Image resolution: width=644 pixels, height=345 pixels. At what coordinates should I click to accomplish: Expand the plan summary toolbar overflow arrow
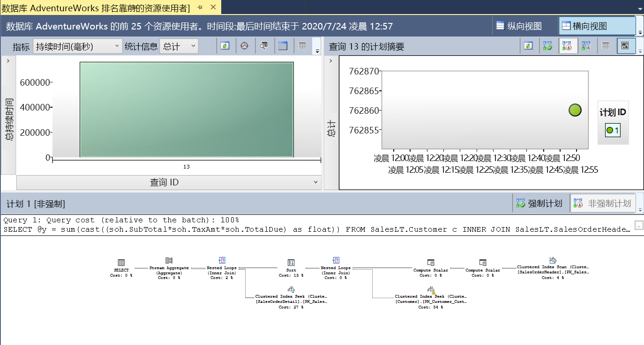click(x=640, y=51)
